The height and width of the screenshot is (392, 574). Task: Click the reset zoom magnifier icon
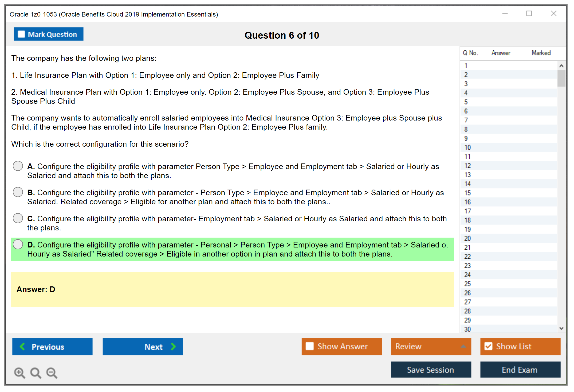pos(36,373)
